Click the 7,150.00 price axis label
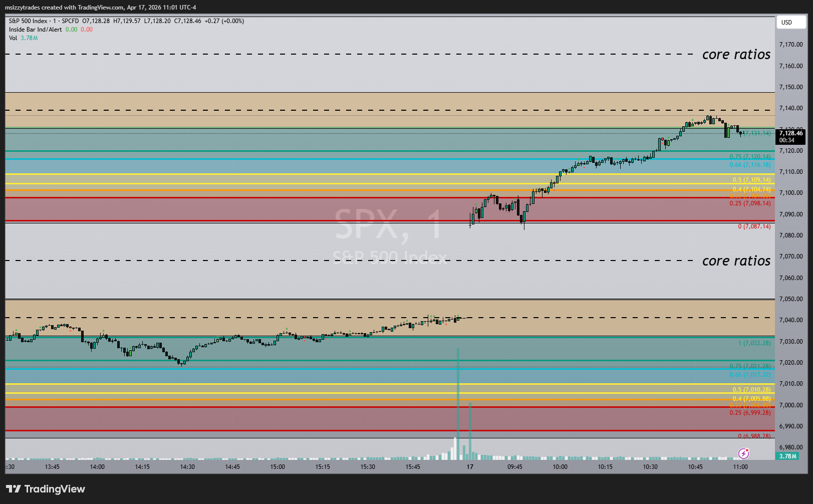 (791, 87)
